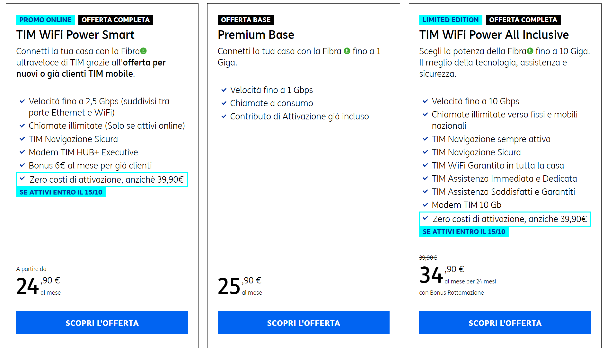The image size is (607, 364).
Task: Open SCOPRI L'OFFERTA for Premium Base
Action: click(x=303, y=323)
